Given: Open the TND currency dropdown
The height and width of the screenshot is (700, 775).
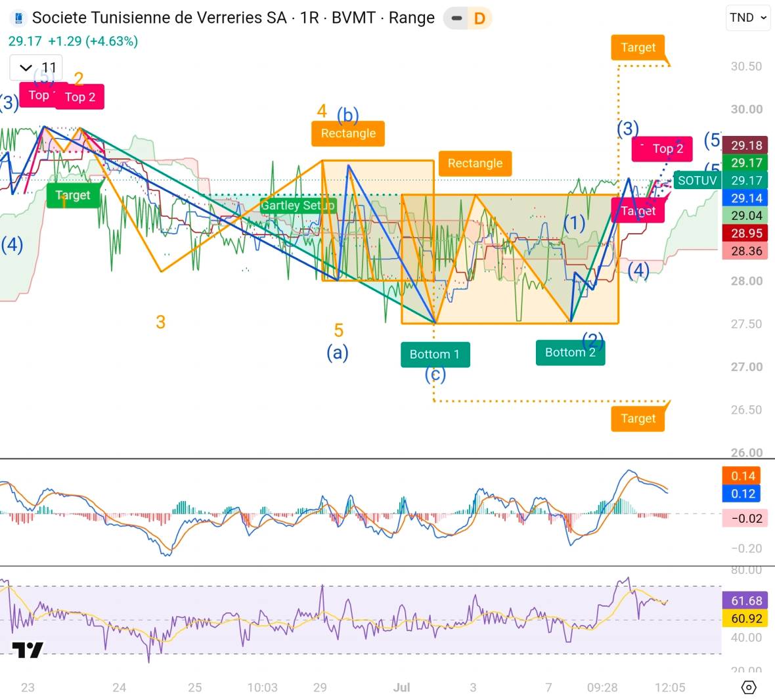Looking at the screenshot, I should 748,18.
